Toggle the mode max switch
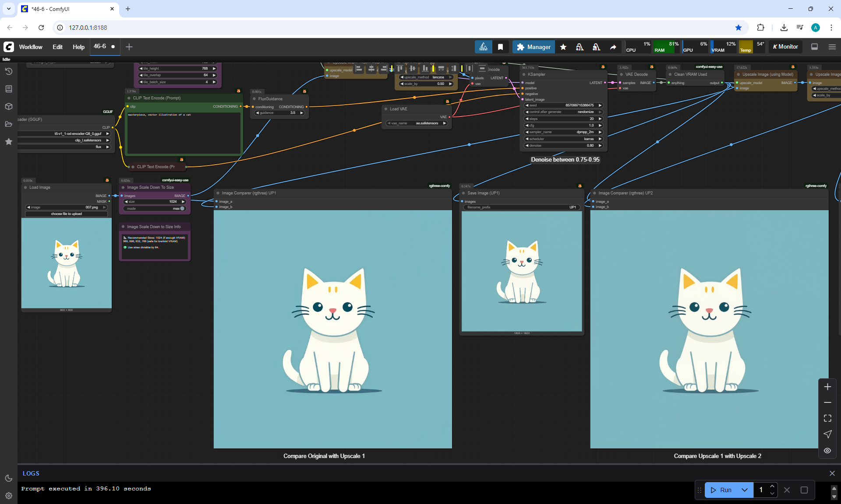The height and width of the screenshot is (504, 841). 182,208
